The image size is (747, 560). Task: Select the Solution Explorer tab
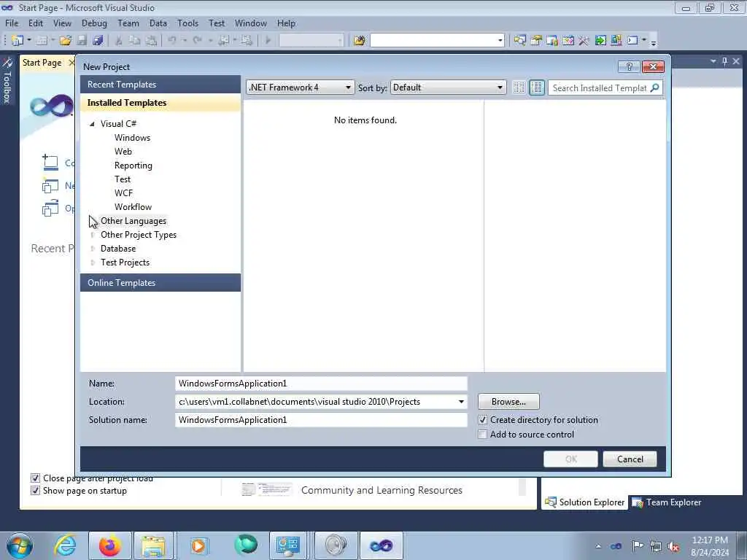[584, 502]
